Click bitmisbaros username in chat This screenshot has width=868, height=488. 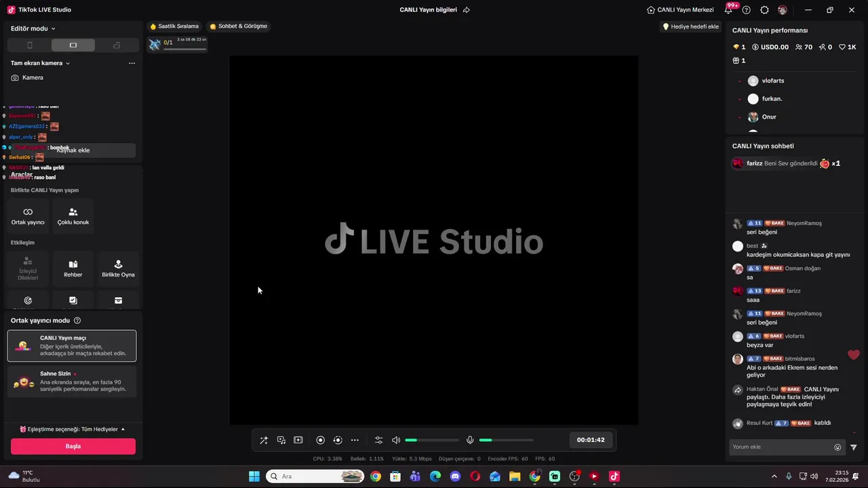(x=800, y=359)
